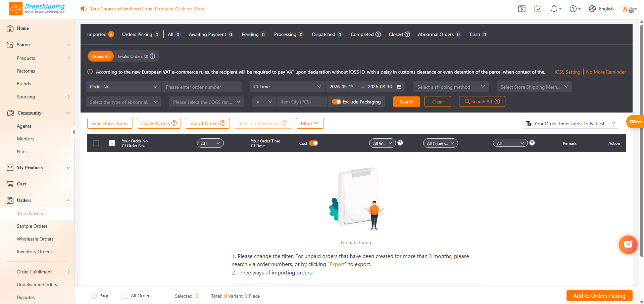Switch to the Awaiting Payment tab
Image resolution: width=644 pixels, height=304 pixels.
click(211, 34)
